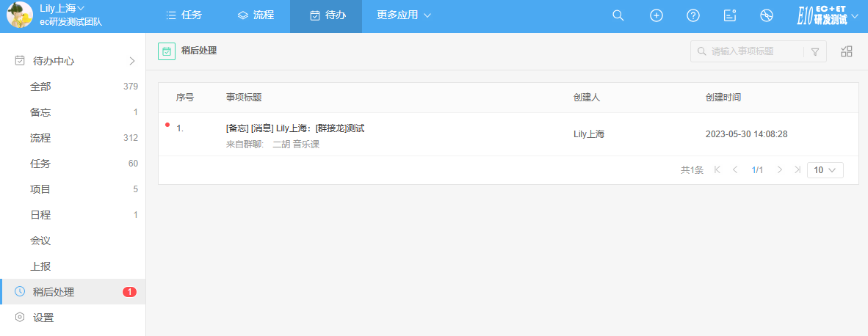Switch view with the layout grid icon

click(847, 51)
